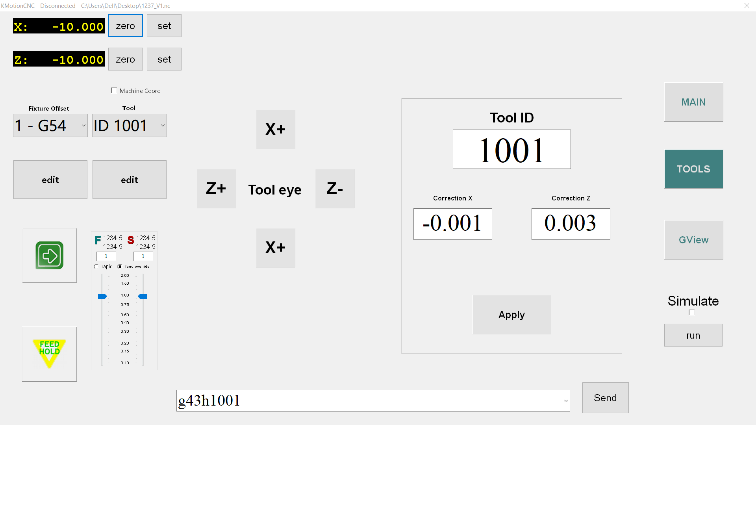Screen dimensions: 756x532
Task: Click the set button for Z axis
Action: (164, 59)
